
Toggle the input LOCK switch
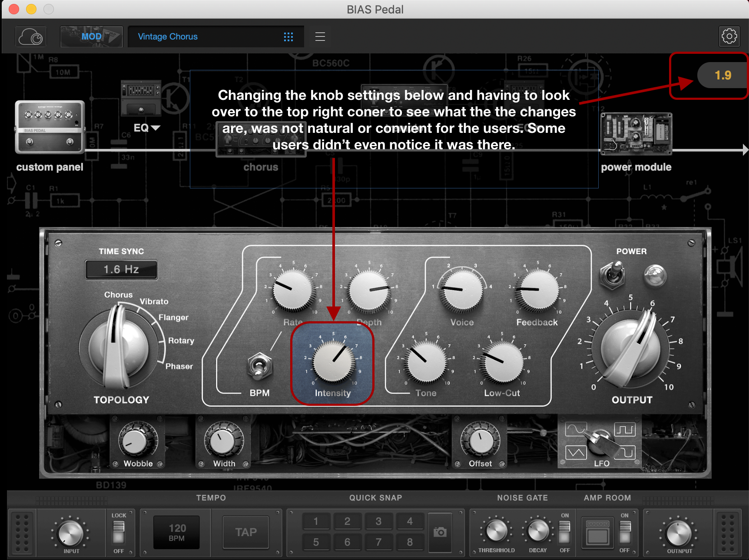coord(119,532)
